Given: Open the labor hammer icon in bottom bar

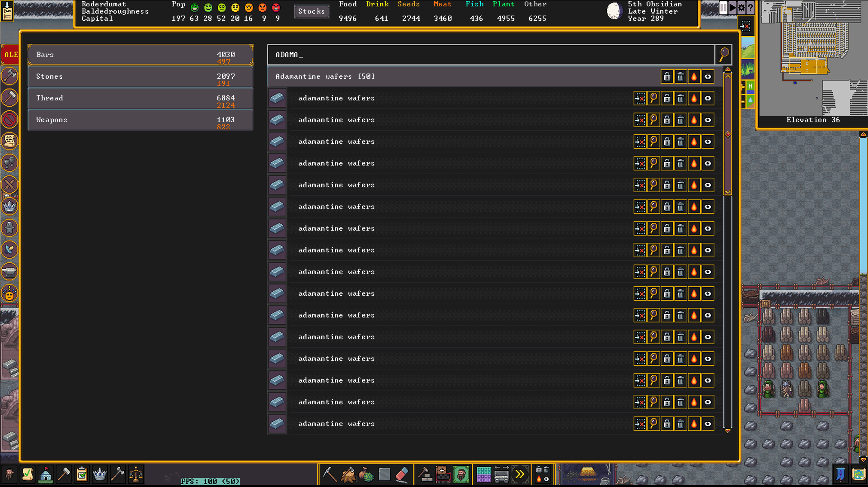Looking at the screenshot, I should 64,474.
